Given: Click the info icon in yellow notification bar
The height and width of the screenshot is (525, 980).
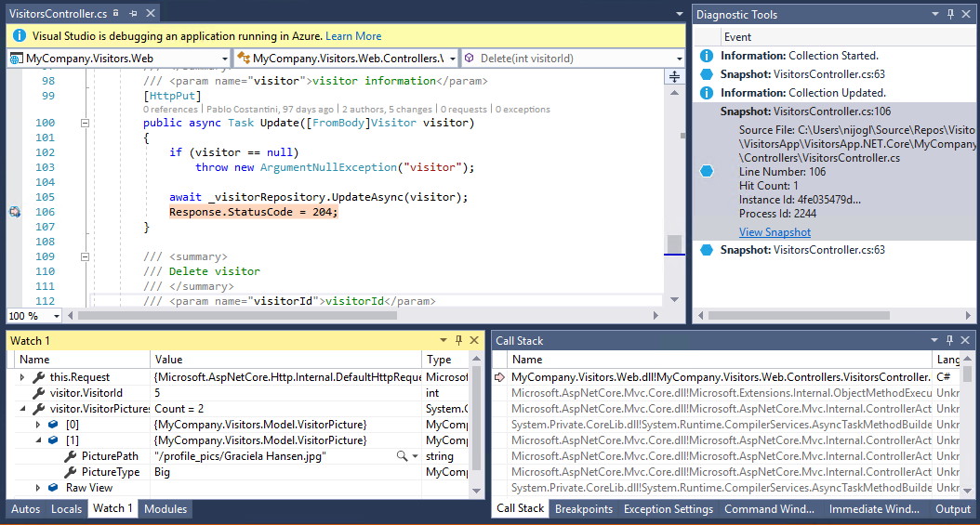Looking at the screenshot, I should 20,36.
